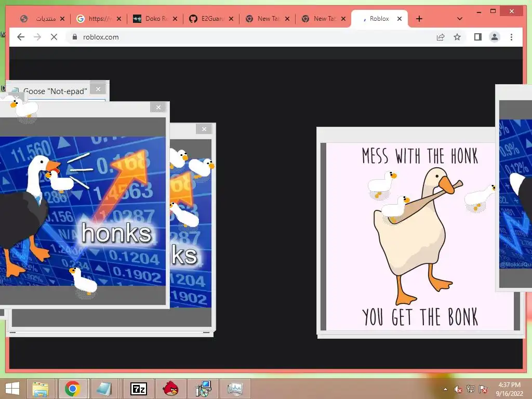532x399 pixels.
Task: Open the resource monitor taskbar icon
Action: pos(235,389)
